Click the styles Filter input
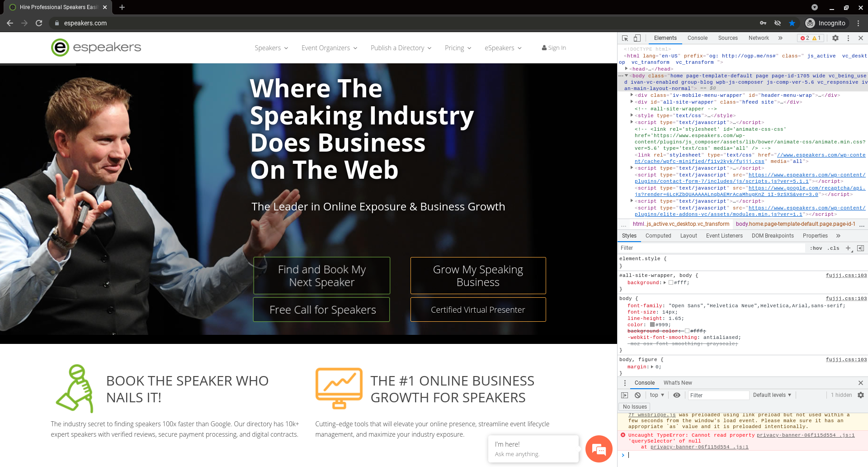 coord(712,248)
